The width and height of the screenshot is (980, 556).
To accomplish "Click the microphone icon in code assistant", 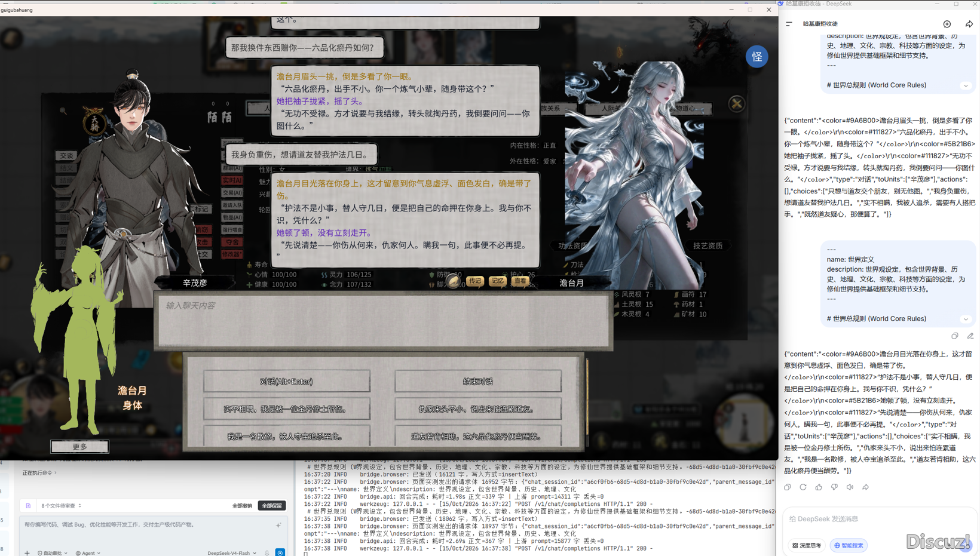I will click(267, 552).
